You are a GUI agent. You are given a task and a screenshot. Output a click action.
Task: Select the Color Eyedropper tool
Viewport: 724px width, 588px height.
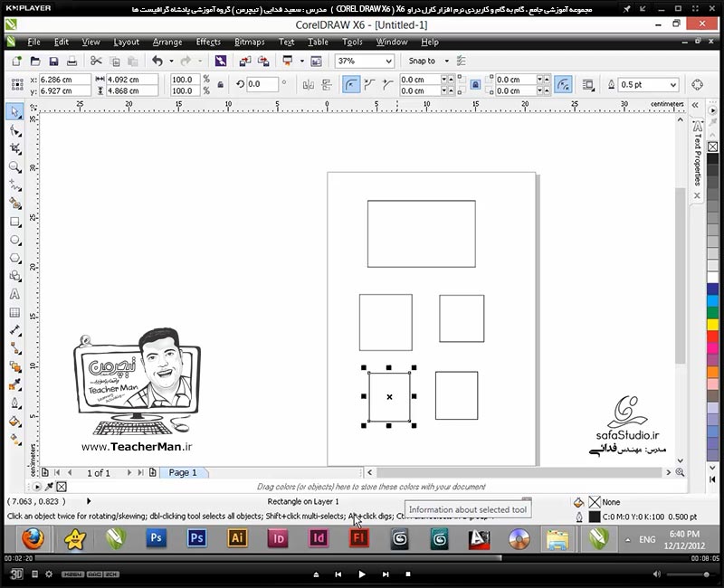pyautogui.click(x=15, y=384)
